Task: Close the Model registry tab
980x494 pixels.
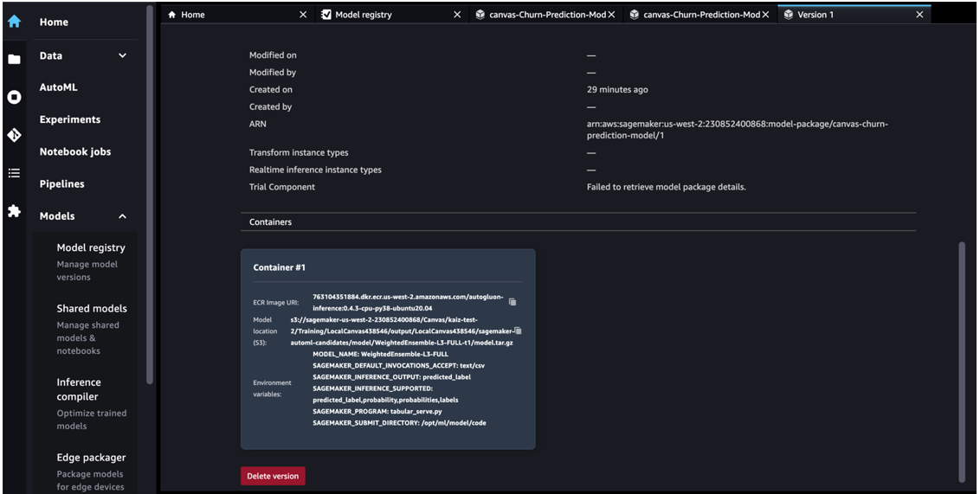Action: point(457,15)
